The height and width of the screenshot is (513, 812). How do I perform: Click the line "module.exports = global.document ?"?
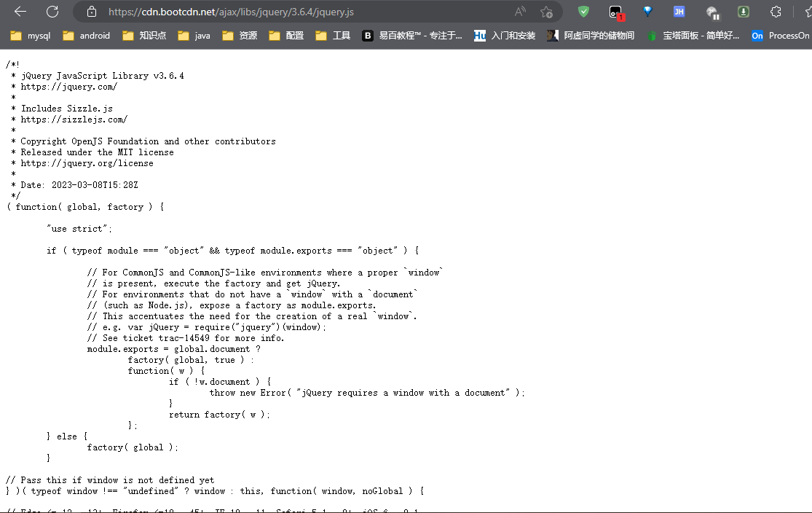(174, 349)
